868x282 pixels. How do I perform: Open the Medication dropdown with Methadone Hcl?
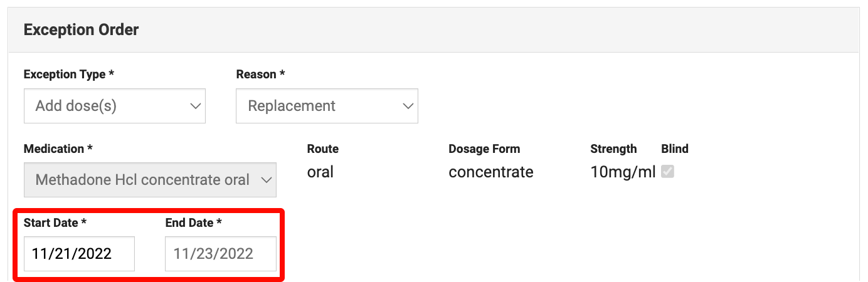[149, 180]
